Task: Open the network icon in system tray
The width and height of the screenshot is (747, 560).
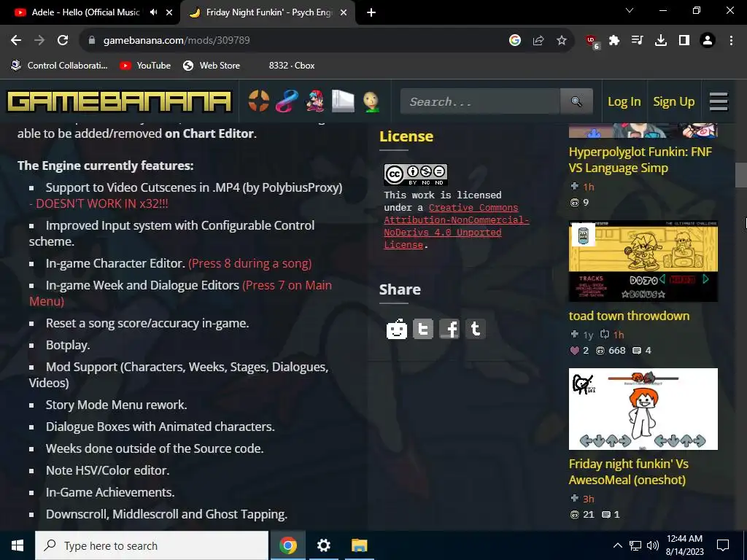Action: click(x=635, y=545)
